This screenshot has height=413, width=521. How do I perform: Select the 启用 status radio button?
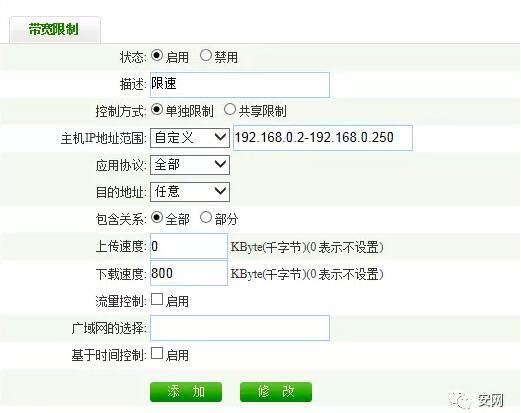(157, 55)
